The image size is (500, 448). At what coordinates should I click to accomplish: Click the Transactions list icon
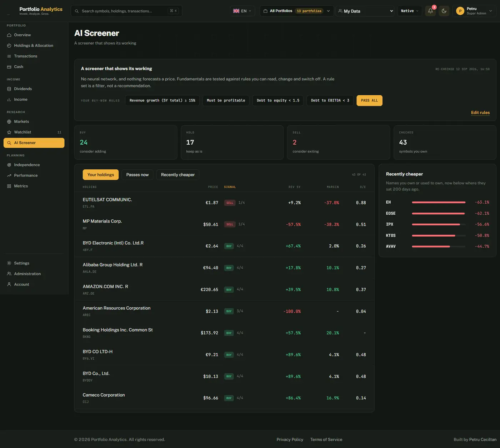pos(9,56)
